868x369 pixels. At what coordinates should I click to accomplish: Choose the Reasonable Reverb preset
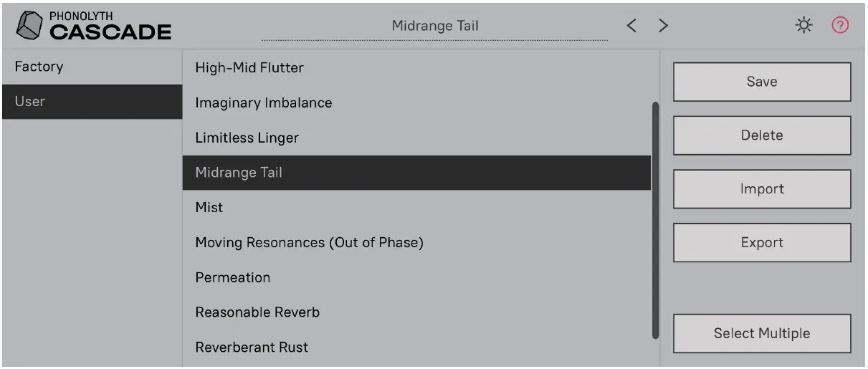(x=257, y=312)
